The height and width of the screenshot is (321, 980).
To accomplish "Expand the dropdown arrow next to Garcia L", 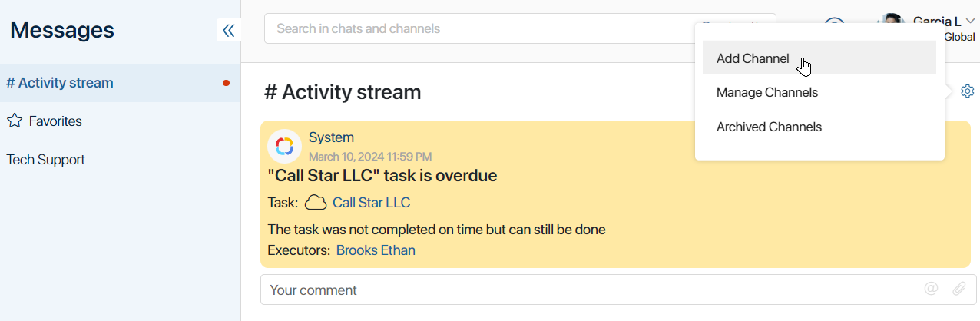I will [x=971, y=22].
